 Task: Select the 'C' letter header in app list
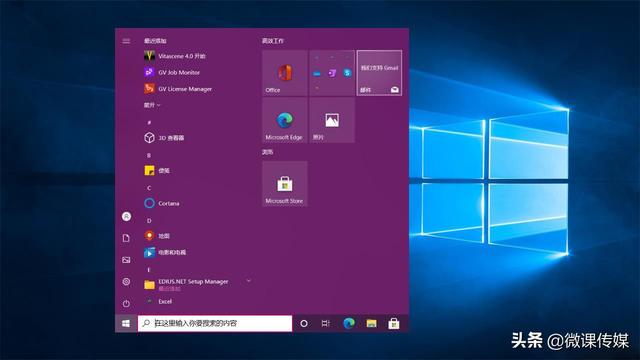coord(149,188)
